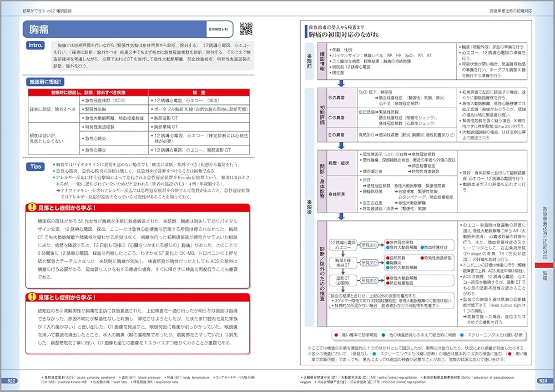555x392 pixels.
Task: Click the red dot color swatch for 高い確率で診断可能
Action: 336,334
